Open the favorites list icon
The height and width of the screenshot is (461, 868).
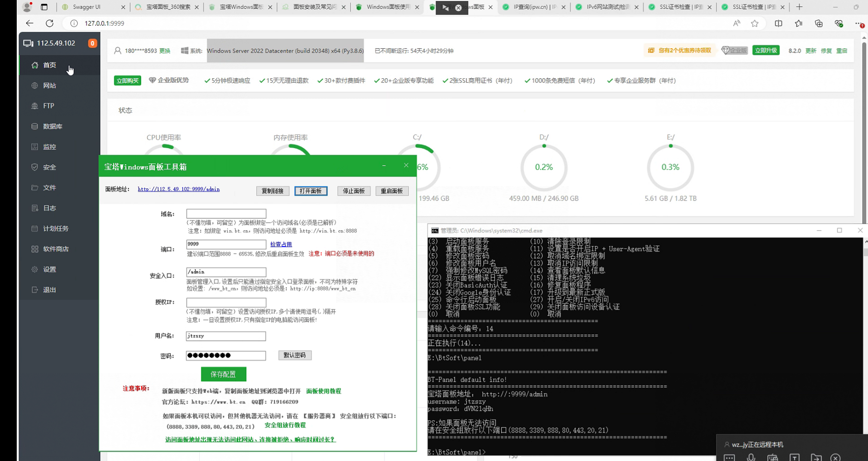point(799,23)
